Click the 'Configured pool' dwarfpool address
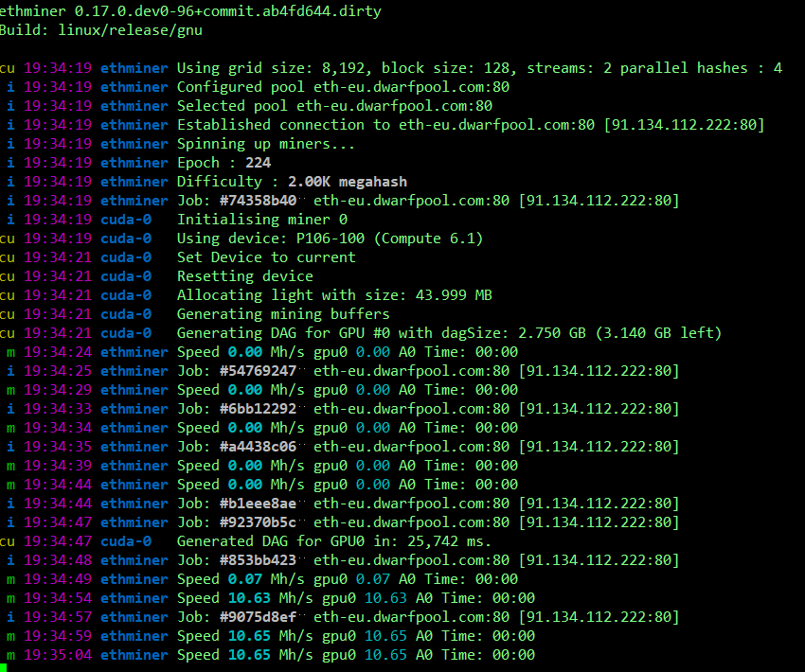This screenshot has width=805, height=672. (x=394, y=87)
